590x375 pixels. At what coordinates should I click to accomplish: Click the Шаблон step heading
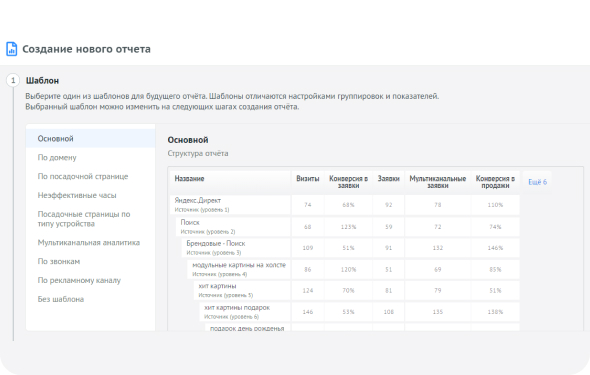tap(42, 80)
